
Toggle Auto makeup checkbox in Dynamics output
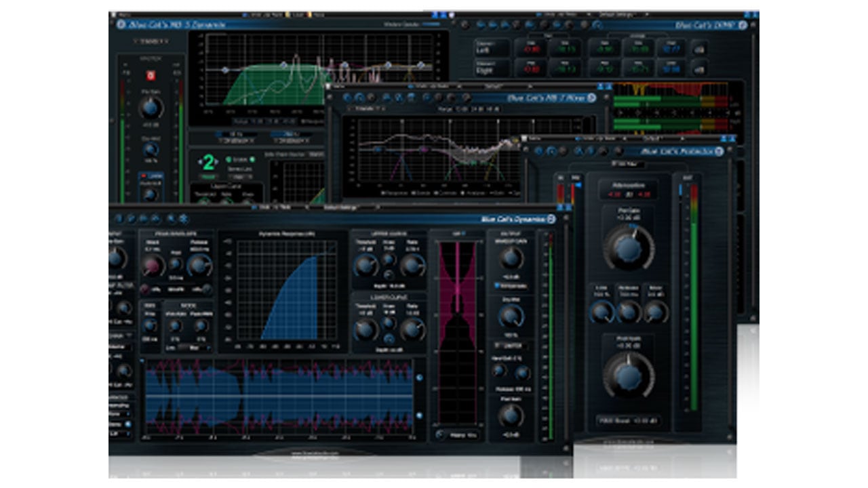[498, 286]
